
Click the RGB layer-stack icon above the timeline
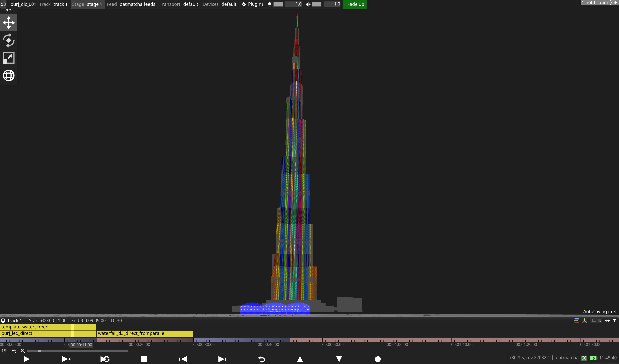(x=577, y=320)
